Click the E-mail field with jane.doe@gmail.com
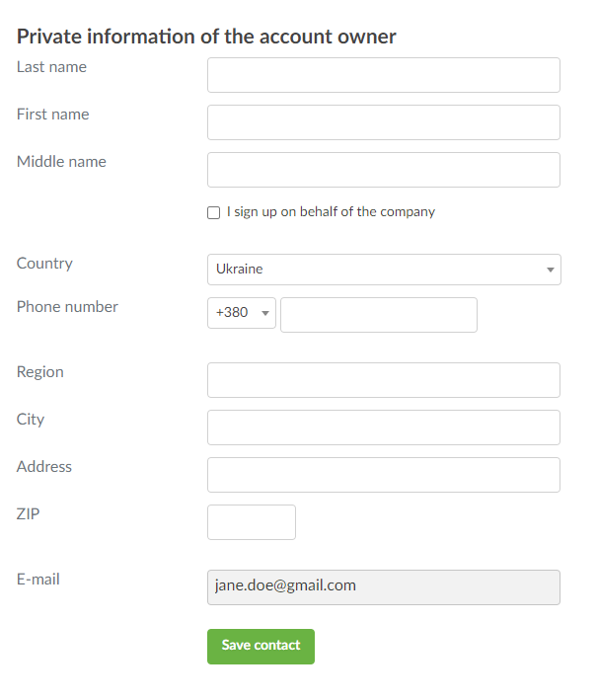This screenshot has width=597, height=700. click(383, 586)
